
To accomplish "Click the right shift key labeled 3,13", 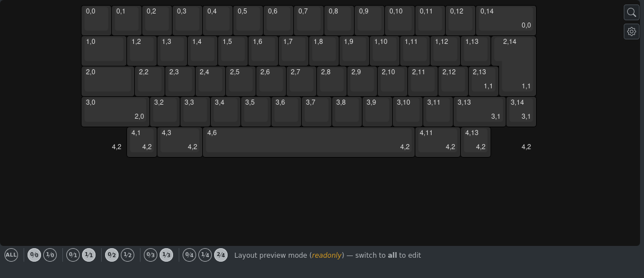I will tap(479, 111).
